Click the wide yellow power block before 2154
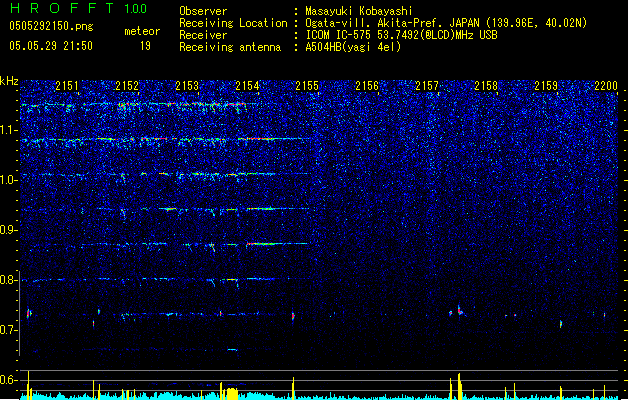Image resolution: width=629 pixels, height=400 pixels. (232, 393)
